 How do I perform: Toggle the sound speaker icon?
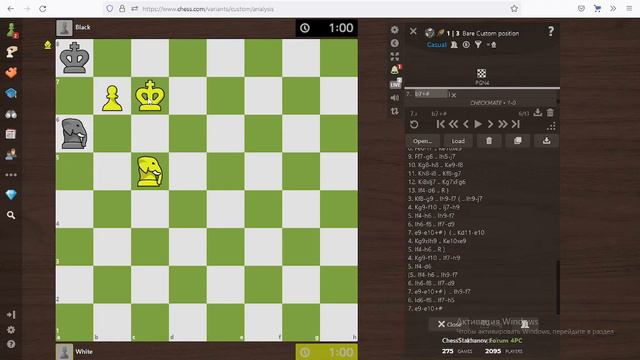[x=394, y=98]
